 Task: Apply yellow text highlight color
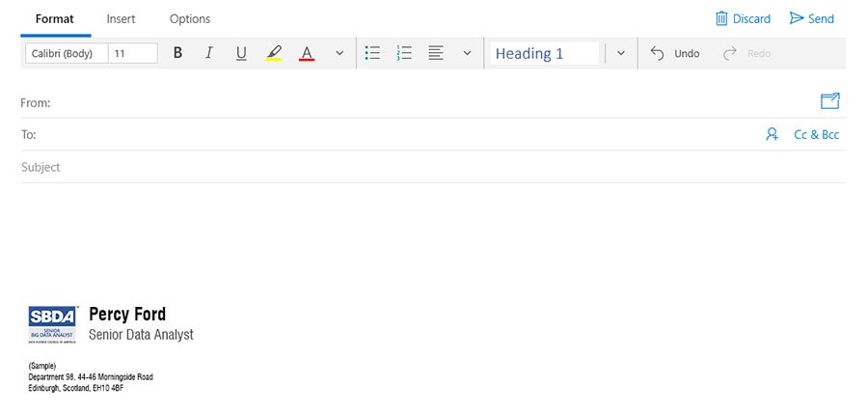(x=274, y=53)
